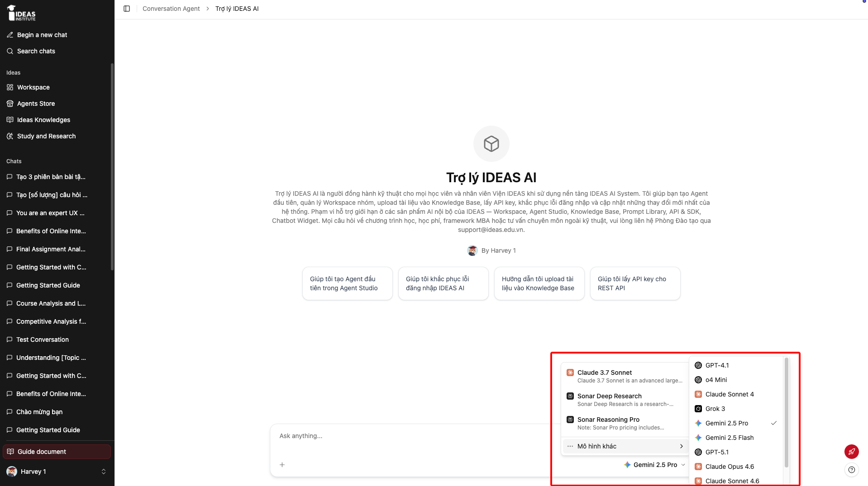Click suggestion 'Giúp tôi lấy API key'

tap(635, 283)
